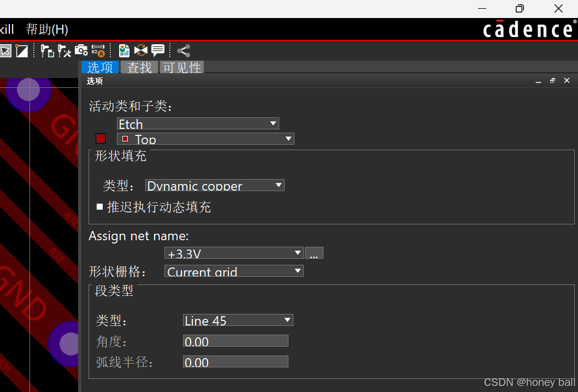
Task: Open the Current grid shape grid dropdown
Action: coord(234,271)
